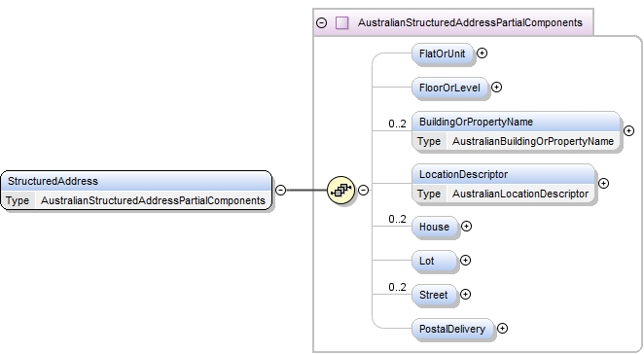Click StructuredAddress type value AustralianStructuredAddressPartialComponents
644x354 pixels.
[x=153, y=200]
